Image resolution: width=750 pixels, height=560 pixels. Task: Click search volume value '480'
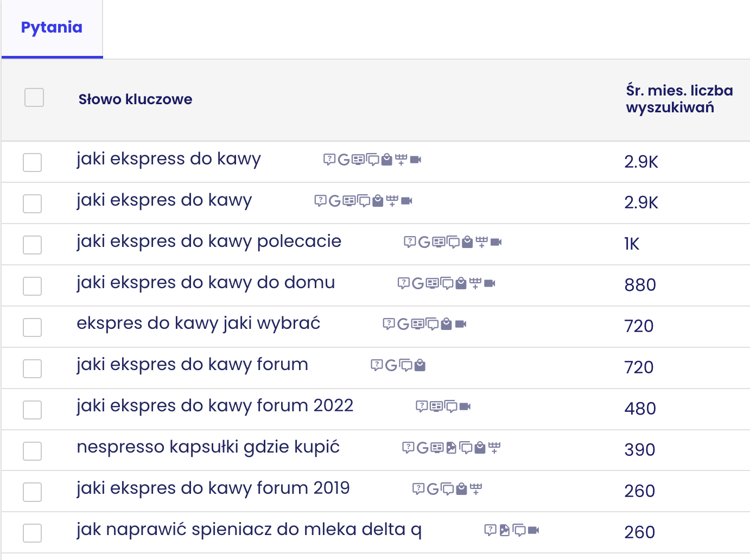[640, 409]
